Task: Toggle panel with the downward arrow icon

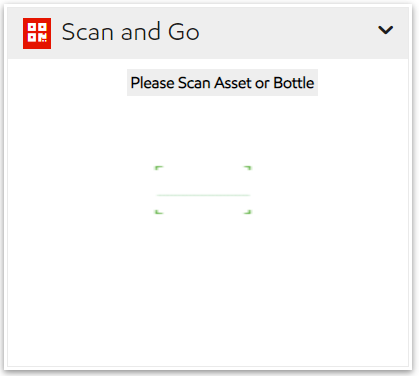Action: 386,30
